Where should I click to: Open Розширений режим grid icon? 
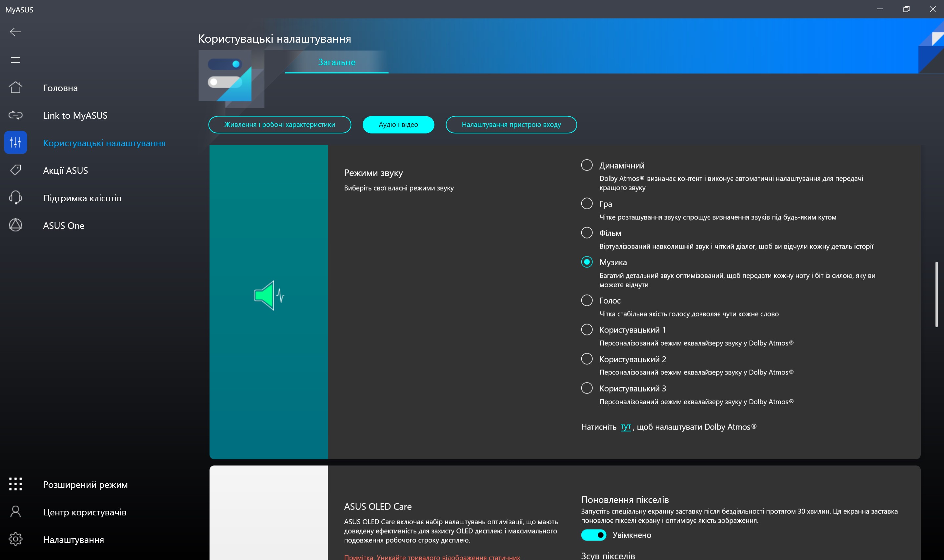pyautogui.click(x=15, y=484)
